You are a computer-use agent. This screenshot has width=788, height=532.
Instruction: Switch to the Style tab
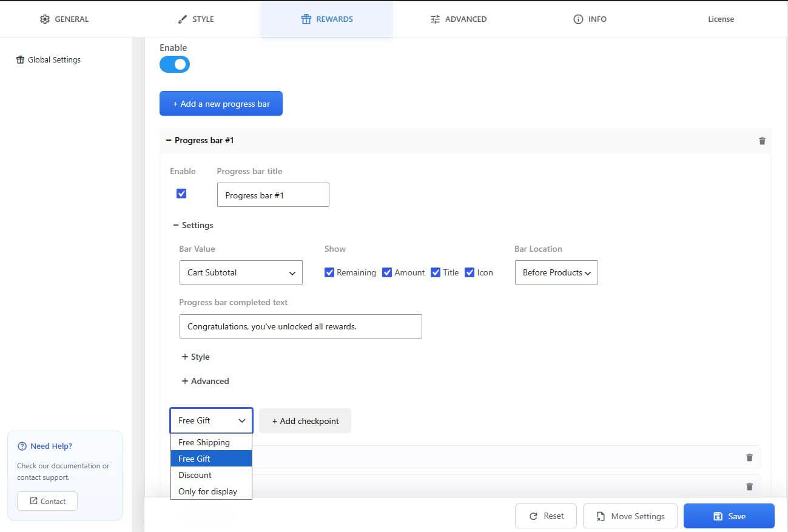point(195,19)
